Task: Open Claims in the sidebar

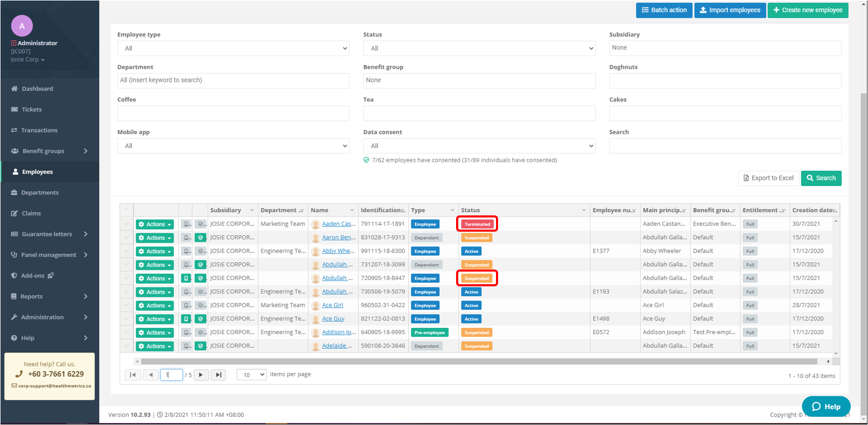Action: click(31, 213)
